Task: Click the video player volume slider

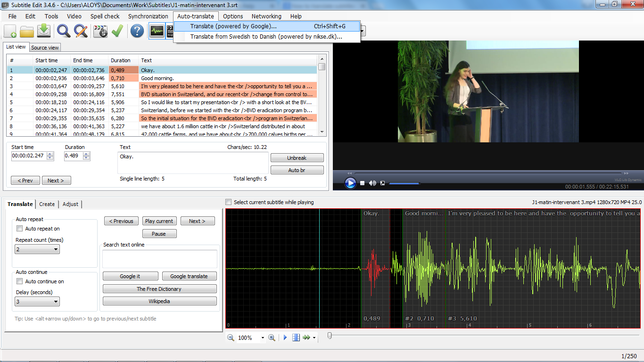Action: click(x=404, y=183)
